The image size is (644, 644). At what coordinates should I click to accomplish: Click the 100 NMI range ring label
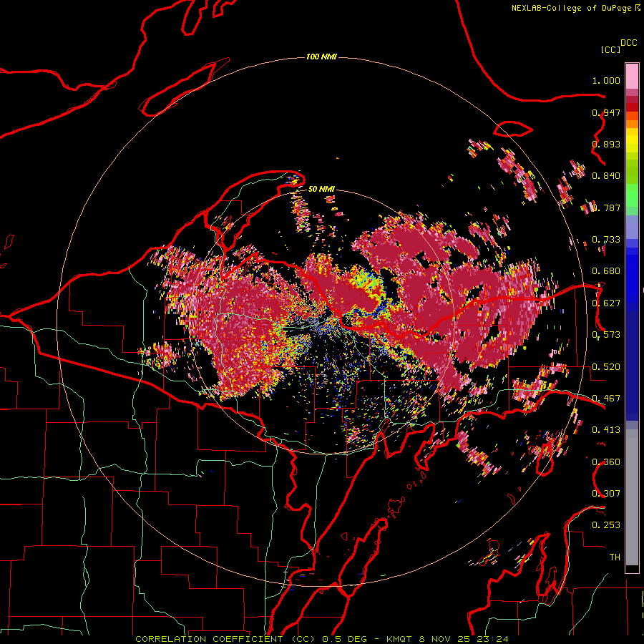tap(321, 57)
